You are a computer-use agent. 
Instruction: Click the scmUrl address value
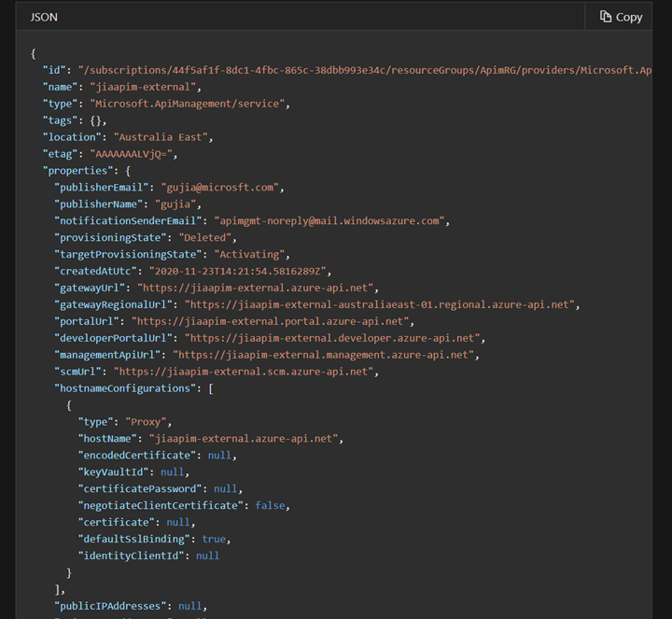244,372
